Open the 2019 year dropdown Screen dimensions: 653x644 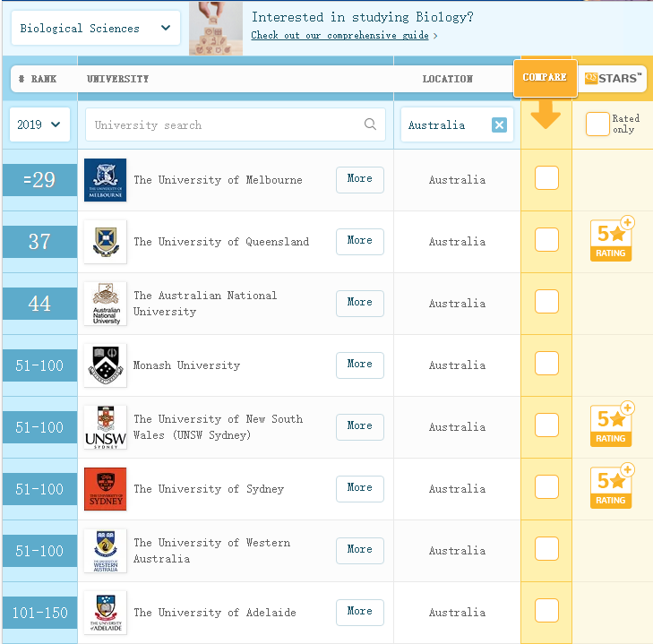coord(39,125)
